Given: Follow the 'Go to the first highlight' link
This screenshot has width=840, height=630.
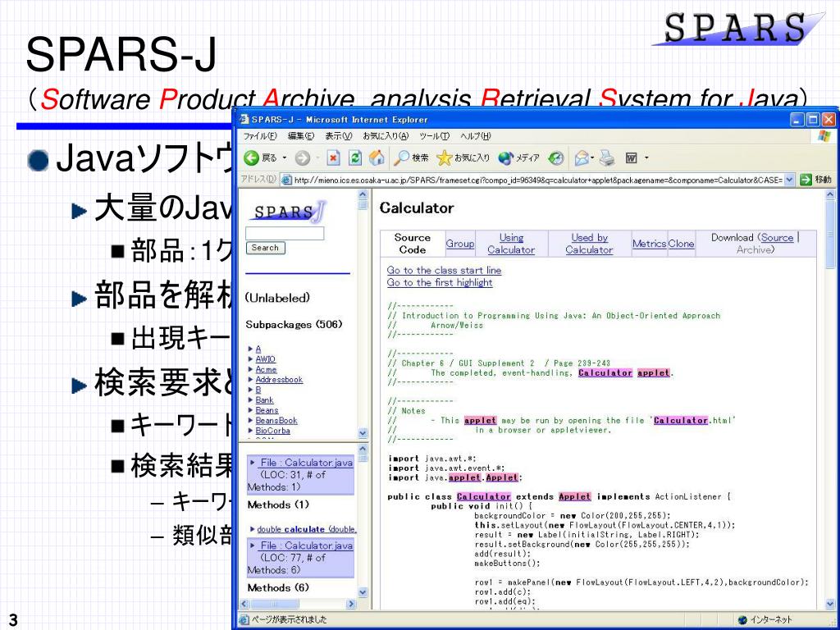Looking at the screenshot, I should [x=440, y=282].
